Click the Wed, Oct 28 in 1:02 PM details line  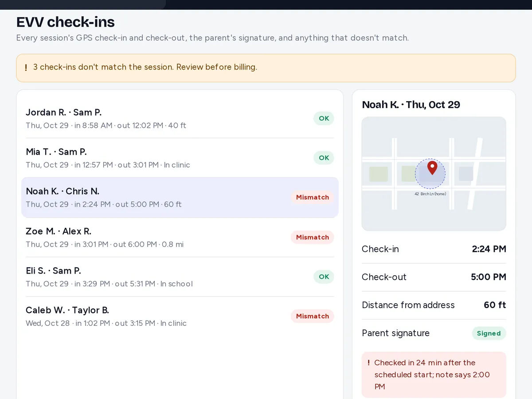coord(106,323)
